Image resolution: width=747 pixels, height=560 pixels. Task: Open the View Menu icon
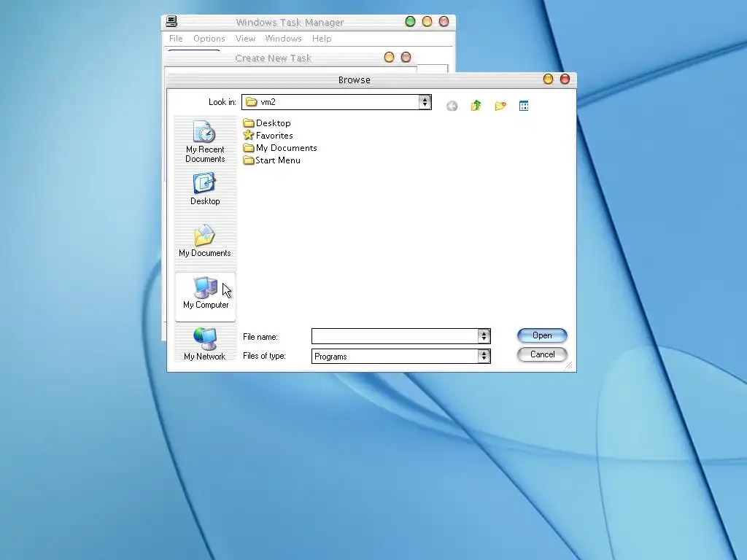(524, 106)
